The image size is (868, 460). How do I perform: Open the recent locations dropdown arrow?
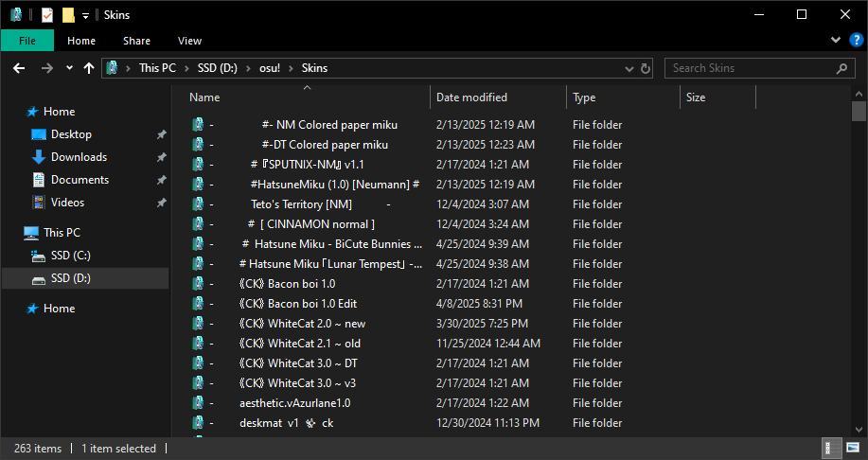pos(69,68)
